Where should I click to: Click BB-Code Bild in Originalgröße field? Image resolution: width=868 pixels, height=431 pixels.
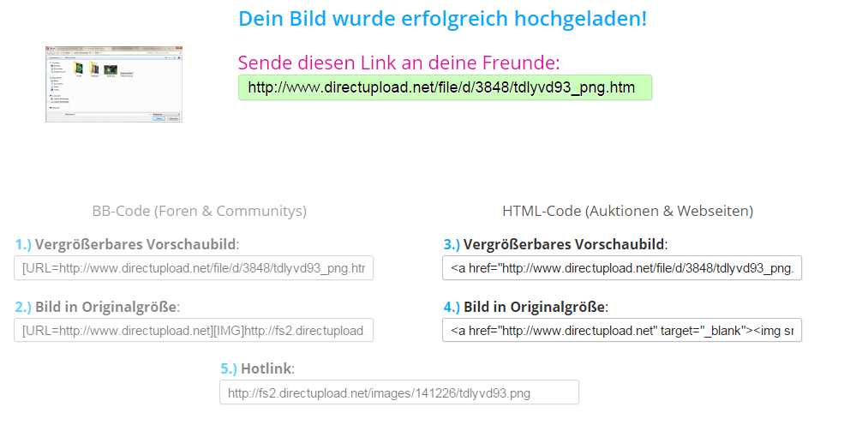(194, 330)
